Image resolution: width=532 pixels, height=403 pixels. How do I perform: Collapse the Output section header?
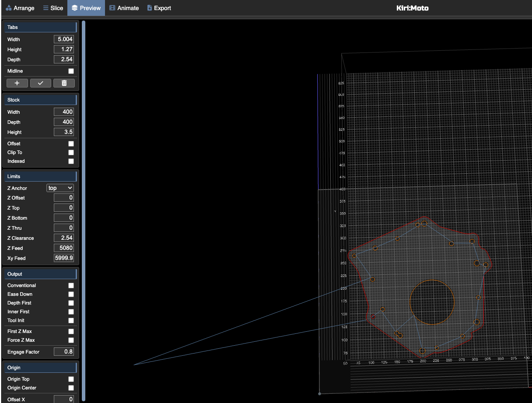(x=40, y=274)
